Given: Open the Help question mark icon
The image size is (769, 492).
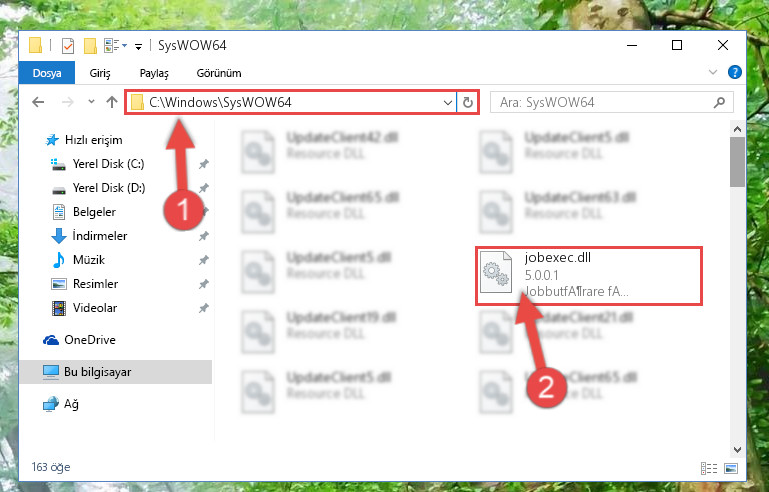Looking at the screenshot, I should pyautogui.click(x=734, y=73).
